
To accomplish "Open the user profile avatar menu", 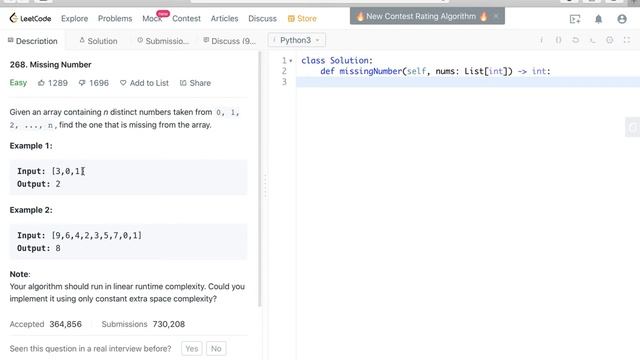I will point(622,19).
